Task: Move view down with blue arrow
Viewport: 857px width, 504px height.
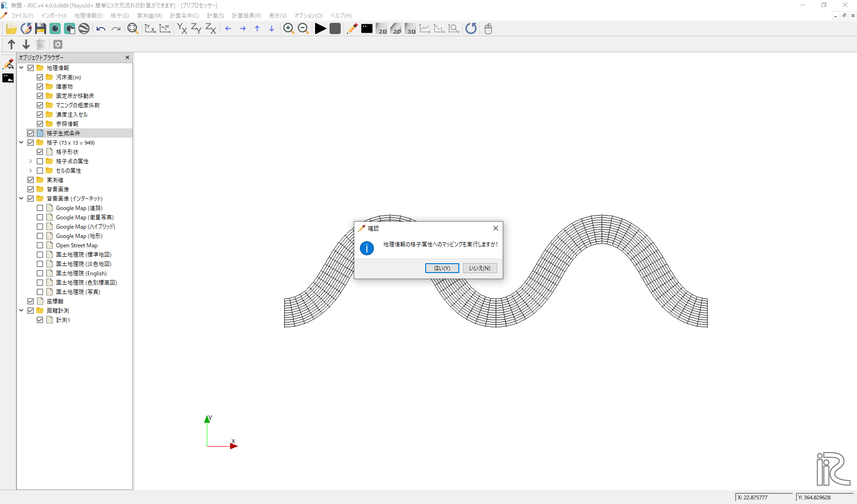Action: 272,28
